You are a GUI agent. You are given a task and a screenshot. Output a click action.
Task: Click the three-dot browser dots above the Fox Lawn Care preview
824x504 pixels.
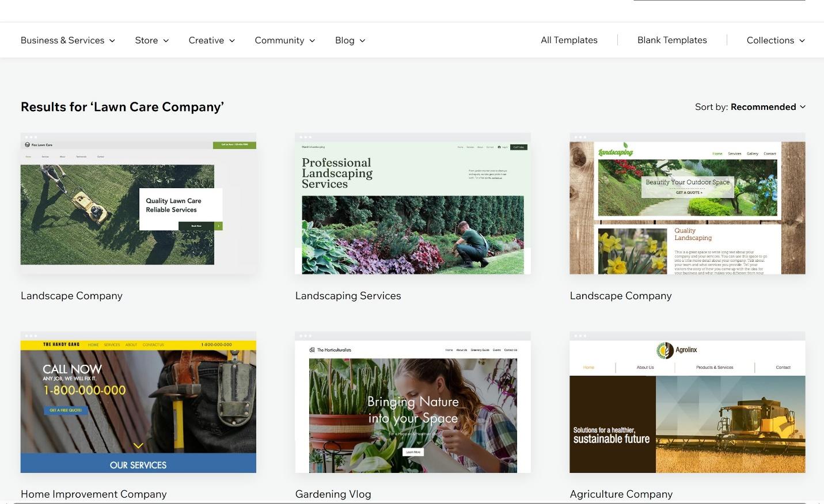point(31,138)
